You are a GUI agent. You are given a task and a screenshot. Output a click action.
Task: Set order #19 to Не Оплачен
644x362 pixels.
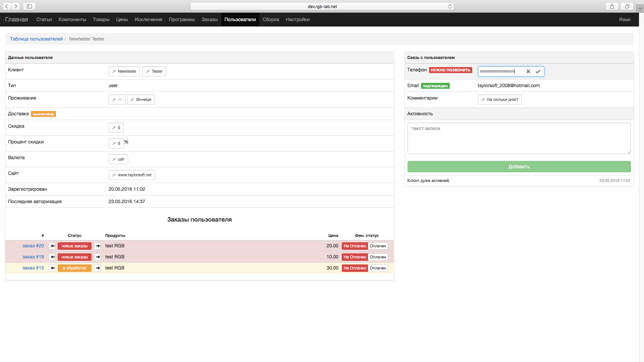355,257
